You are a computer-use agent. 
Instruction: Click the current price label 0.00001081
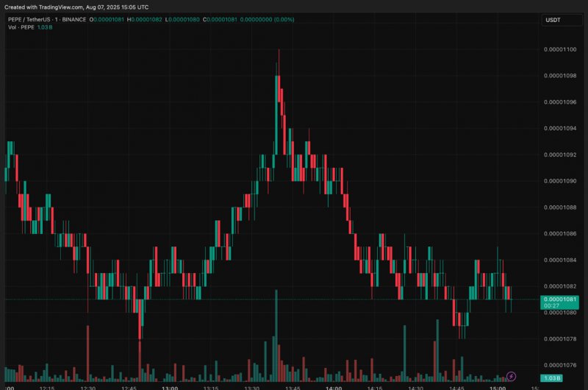pyautogui.click(x=559, y=299)
